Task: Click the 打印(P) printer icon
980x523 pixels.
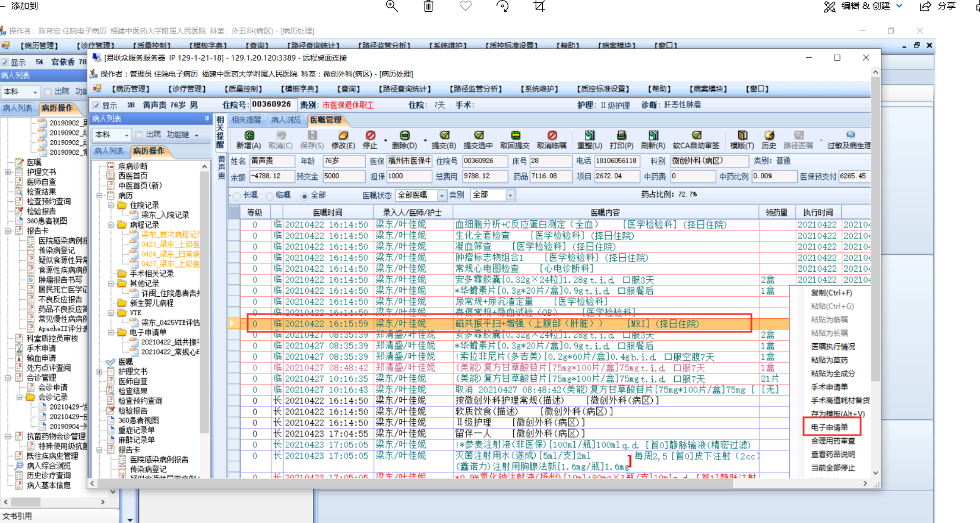Action: point(621,136)
